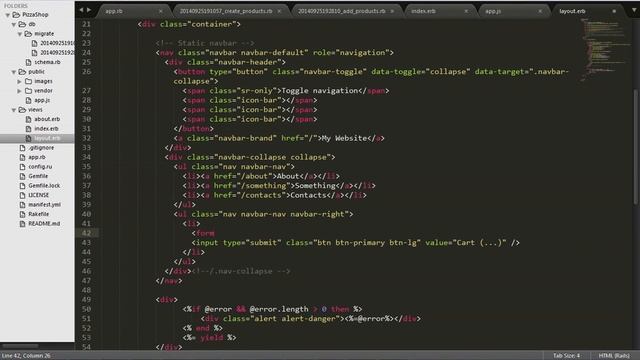The height and width of the screenshot is (360, 640).
Task: Click the migrate folder icon
Action: click(28, 34)
